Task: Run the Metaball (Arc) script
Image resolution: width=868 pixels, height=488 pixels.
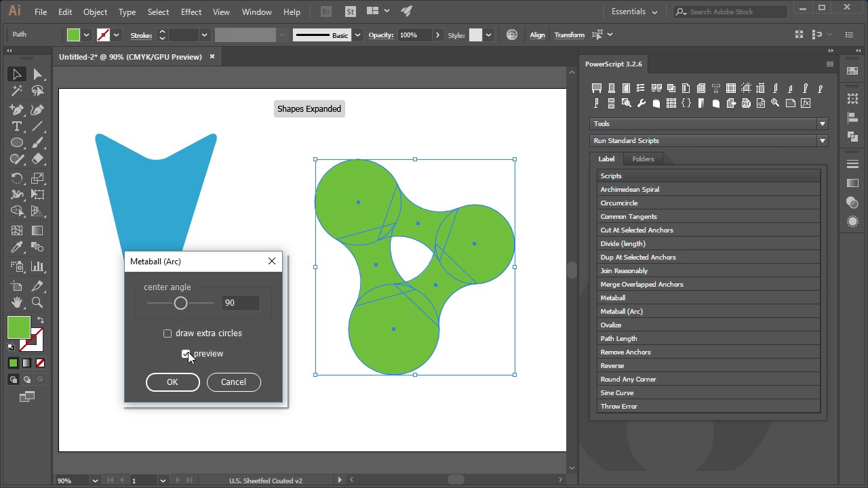Action: pos(709,311)
